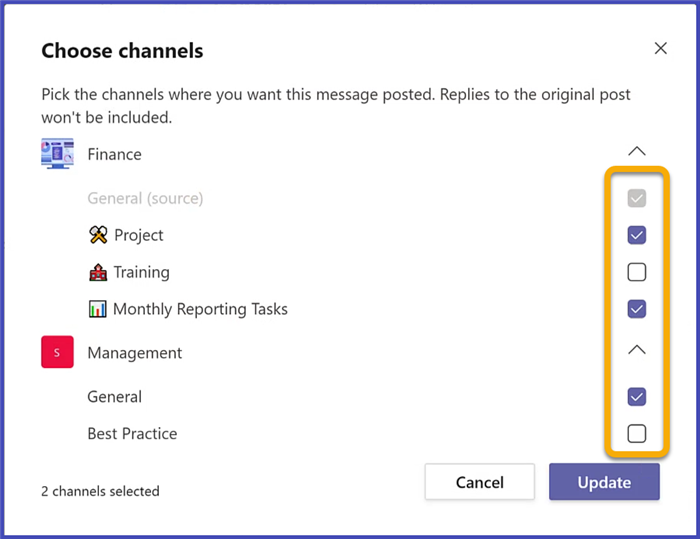Collapse the Finance team channel list
This screenshot has width=700, height=539.
636,152
